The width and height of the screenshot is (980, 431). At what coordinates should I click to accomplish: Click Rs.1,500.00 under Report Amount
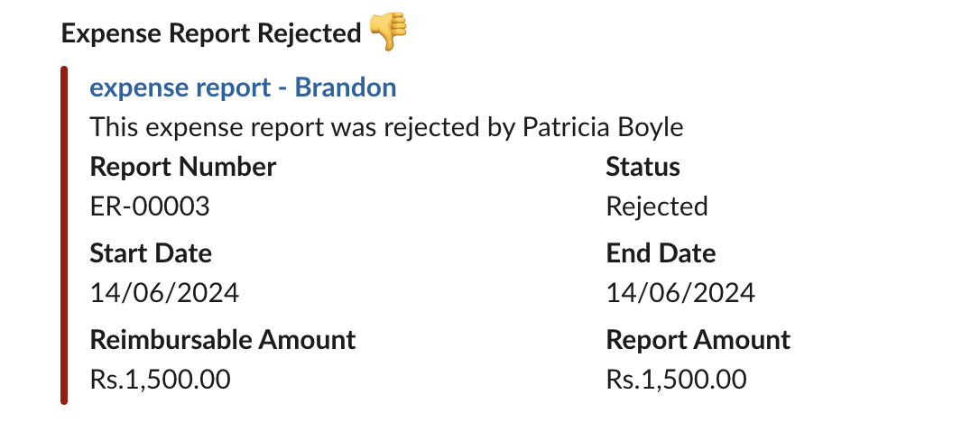(676, 380)
